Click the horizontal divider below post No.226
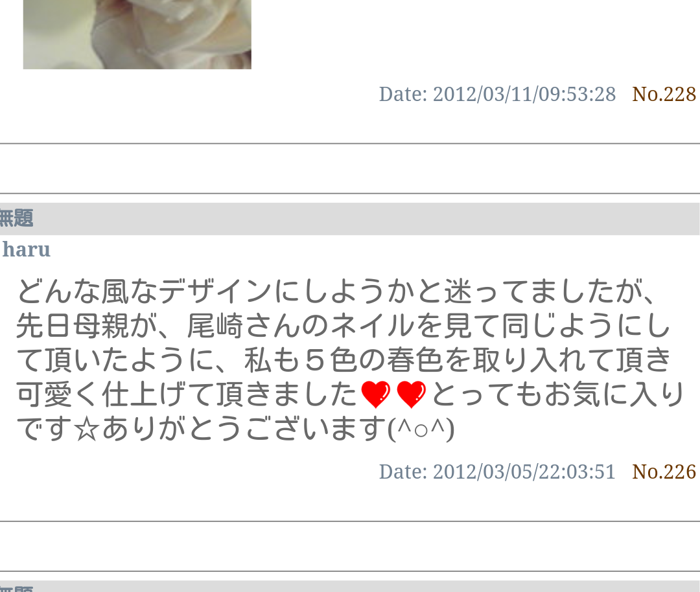The width and height of the screenshot is (700, 592). [350, 521]
